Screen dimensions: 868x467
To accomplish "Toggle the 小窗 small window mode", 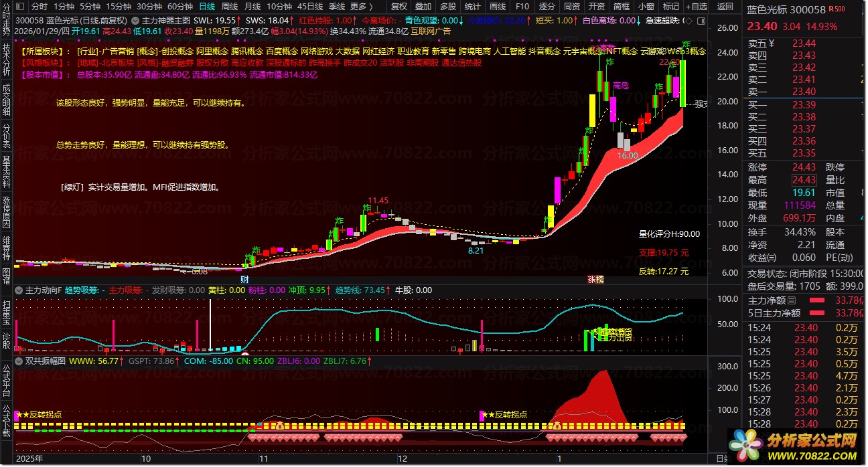I will (x=646, y=6).
